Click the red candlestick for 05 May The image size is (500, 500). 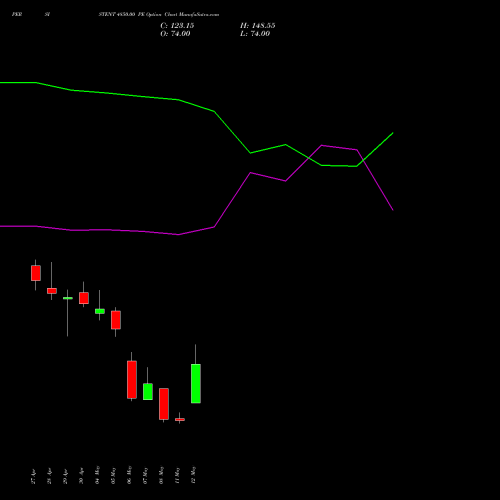(116, 320)
